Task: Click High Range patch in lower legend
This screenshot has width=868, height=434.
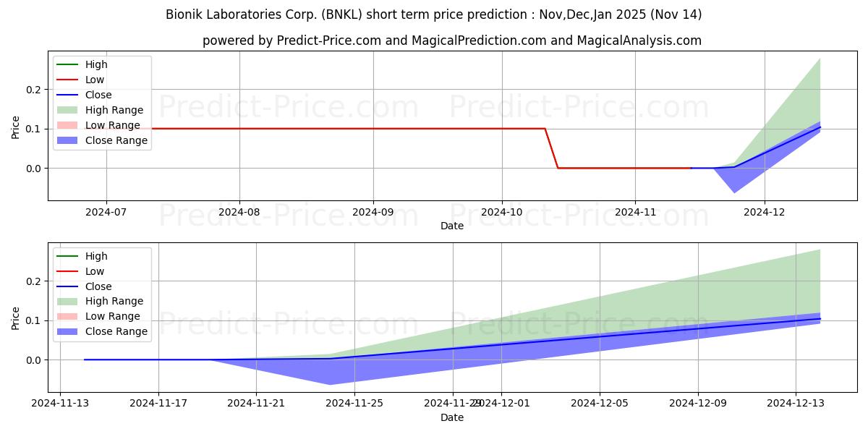Action: click(x=69, y=301)
